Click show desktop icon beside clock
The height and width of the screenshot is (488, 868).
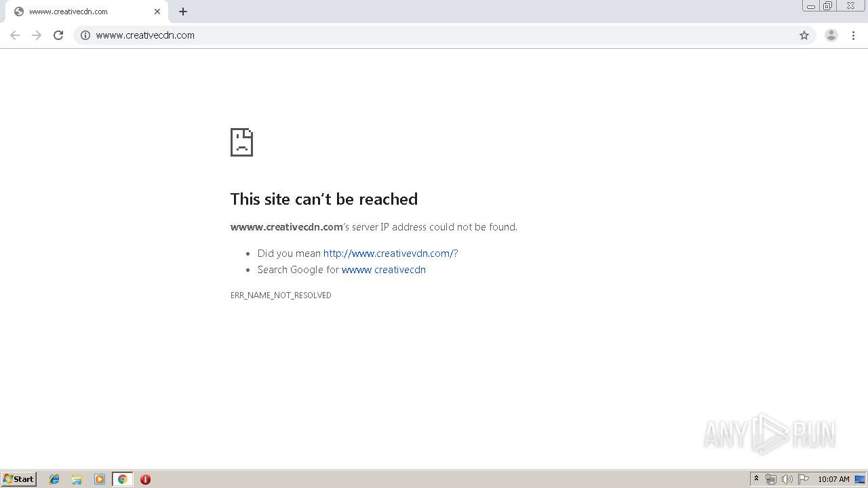(x=860, y=479)
